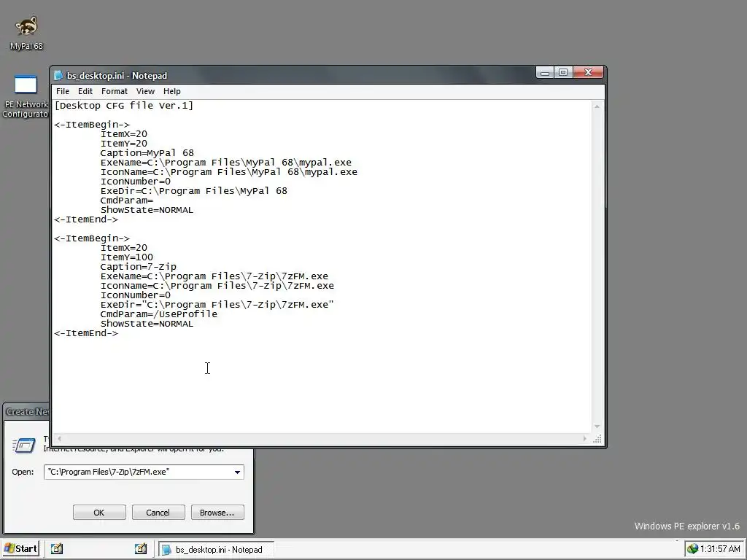Viewport: 747px width, 560px height.
Task: Click the 'IconName=C:\Program Files\7-Zip\7zFM.exe' line
Action: [x=217, y=286]
